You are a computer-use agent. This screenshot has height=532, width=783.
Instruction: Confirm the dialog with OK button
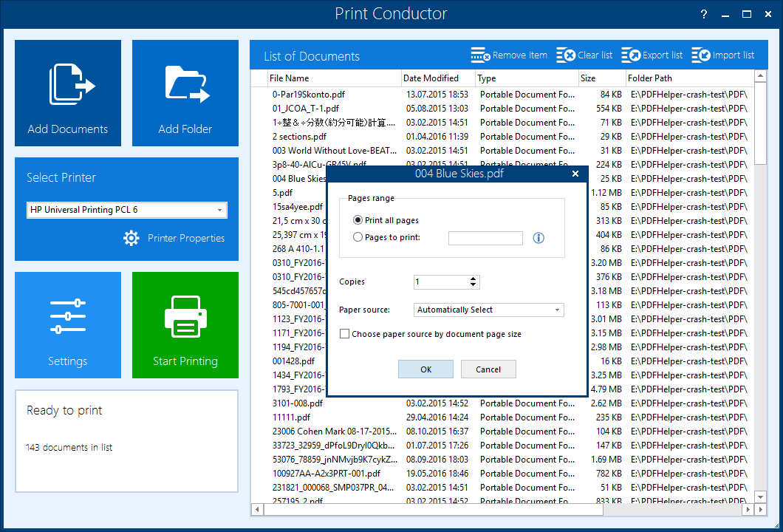(x=425, y=369)
